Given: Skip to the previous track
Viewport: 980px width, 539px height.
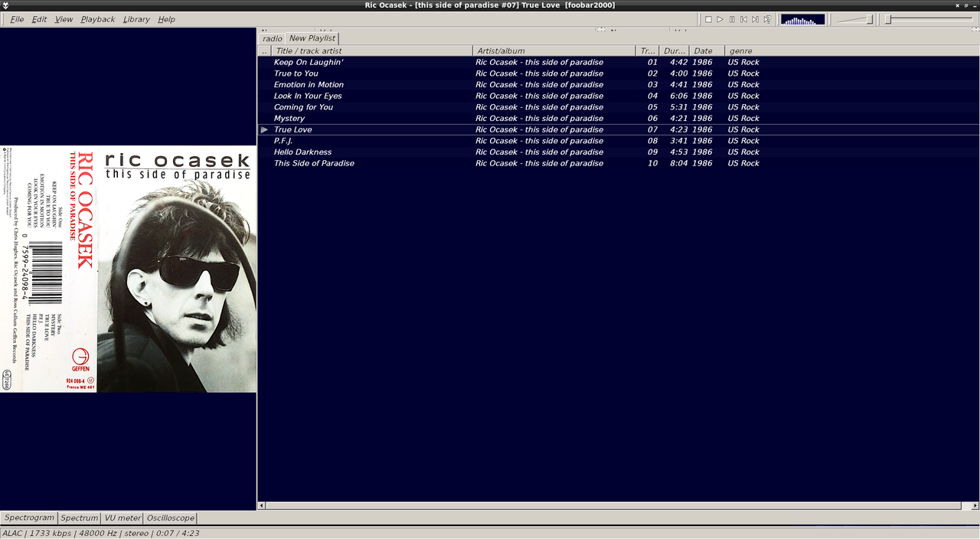Looking at the screenshot, I should pyautogui.click(x=743, y=19).
